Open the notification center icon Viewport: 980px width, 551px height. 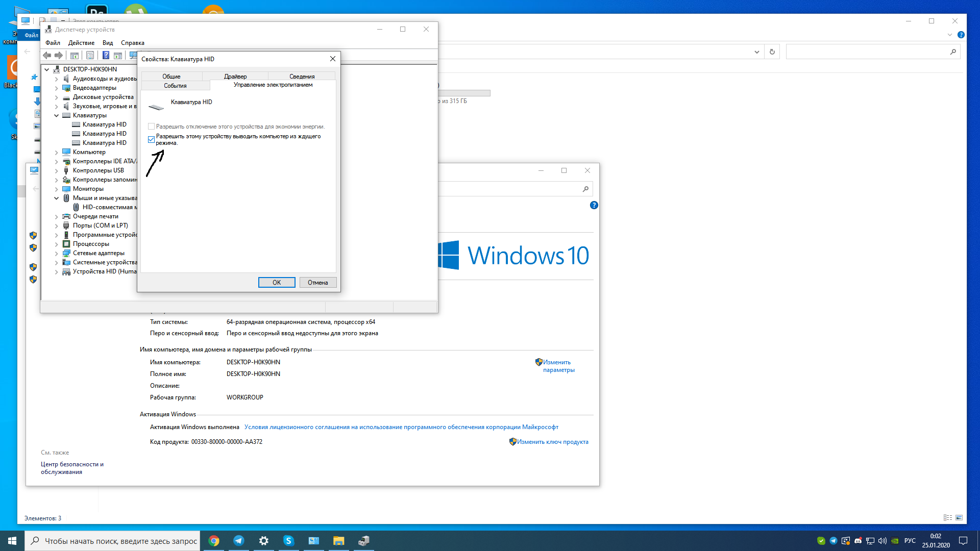[x=963, y=541]
